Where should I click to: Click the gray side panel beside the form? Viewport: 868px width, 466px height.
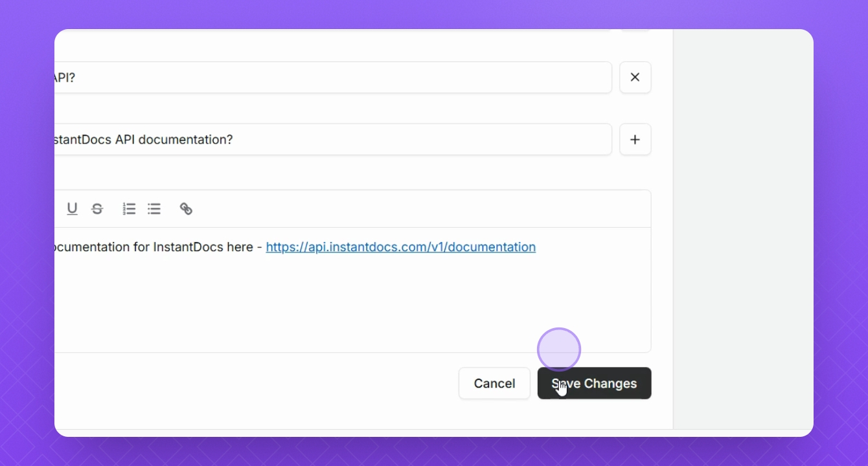743,227
